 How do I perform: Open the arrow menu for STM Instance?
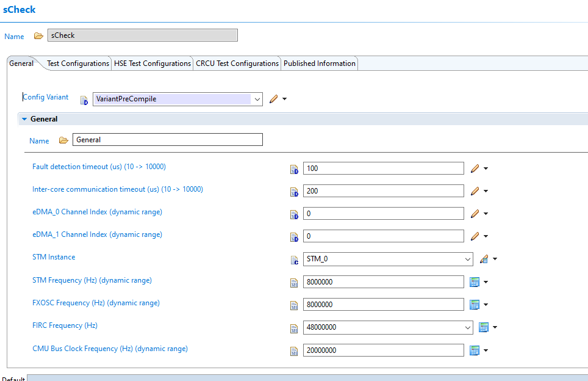point(495,259)
